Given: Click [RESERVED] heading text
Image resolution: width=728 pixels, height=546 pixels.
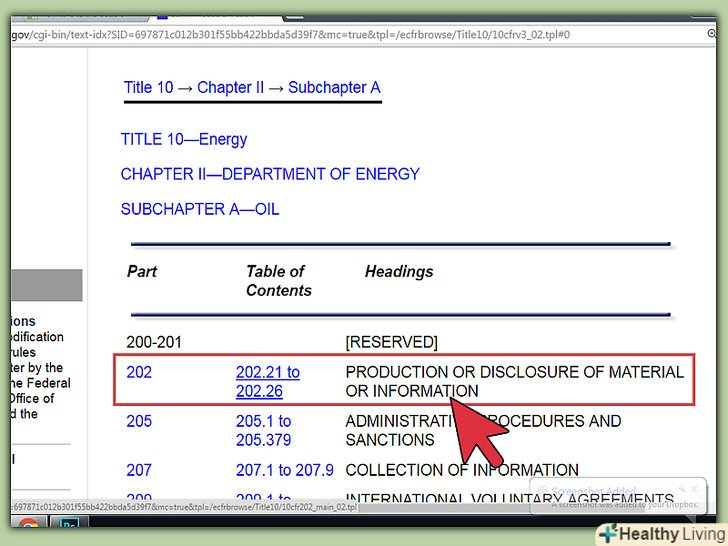Looking at the screenshot, I should tap(391, 342).
